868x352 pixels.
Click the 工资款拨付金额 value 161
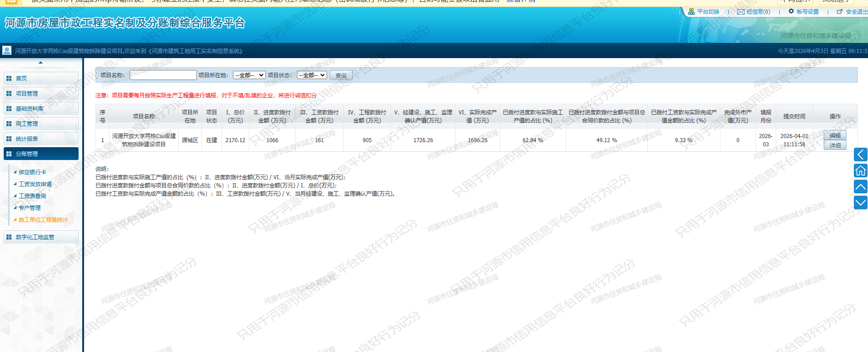(319, 140)
